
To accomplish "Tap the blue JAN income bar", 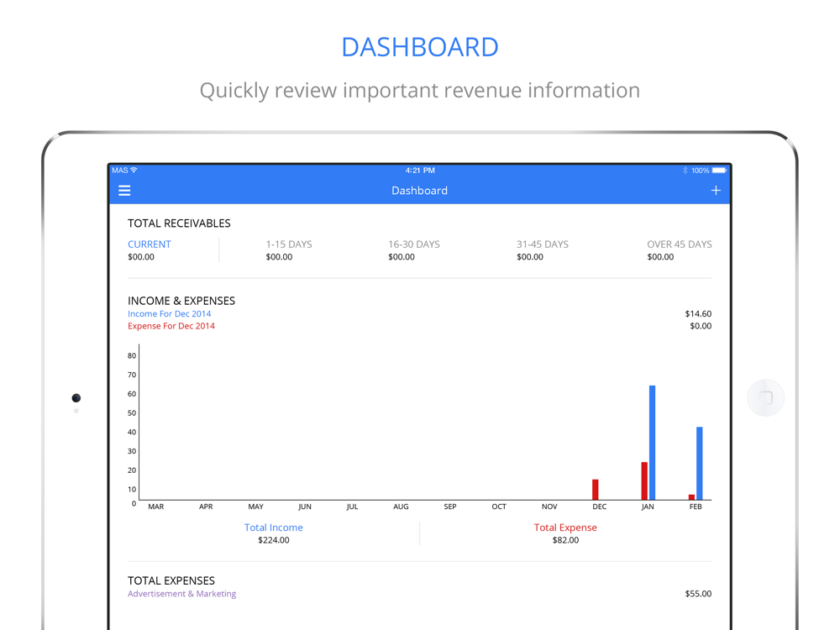I will (x=652, y=443).
